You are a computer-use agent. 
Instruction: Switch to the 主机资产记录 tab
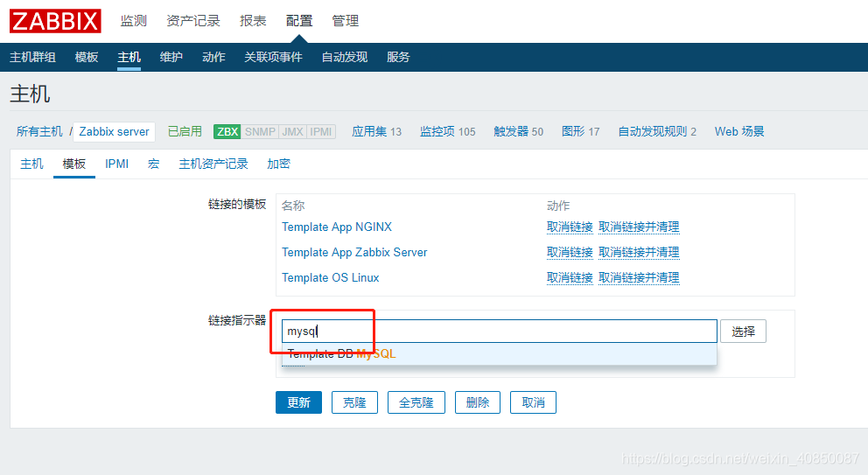coord(213,164)
